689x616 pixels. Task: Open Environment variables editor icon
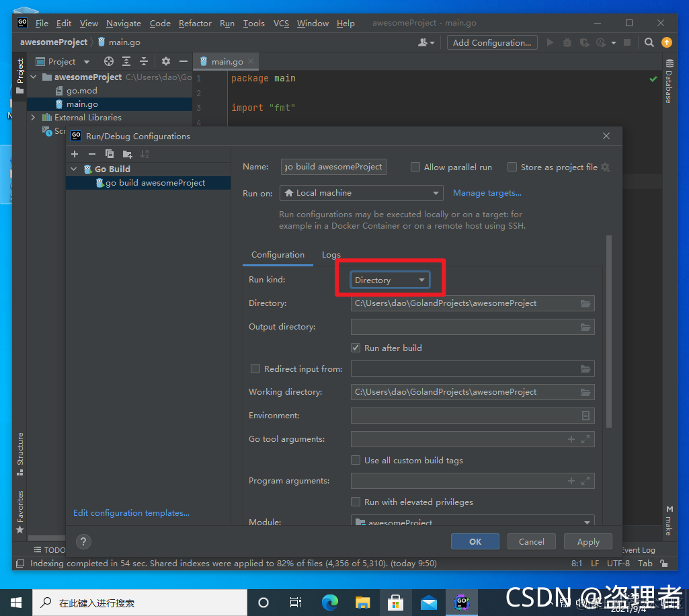585,416
